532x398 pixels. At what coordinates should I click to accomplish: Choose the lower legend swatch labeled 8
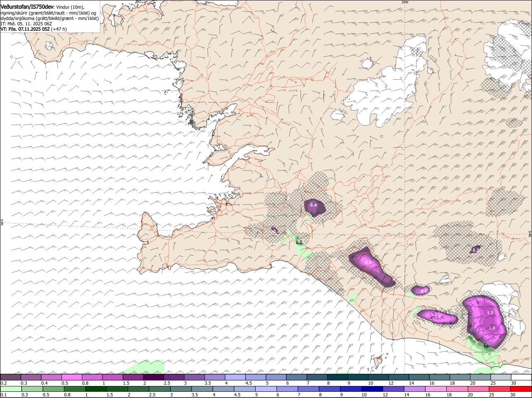[x=330, y=389]
